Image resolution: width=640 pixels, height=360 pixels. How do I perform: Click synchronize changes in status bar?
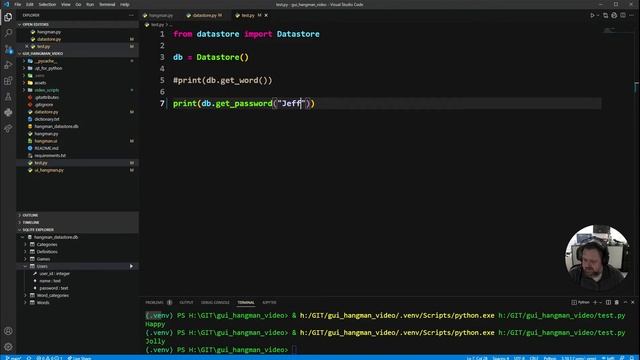[x=29, y=358]
